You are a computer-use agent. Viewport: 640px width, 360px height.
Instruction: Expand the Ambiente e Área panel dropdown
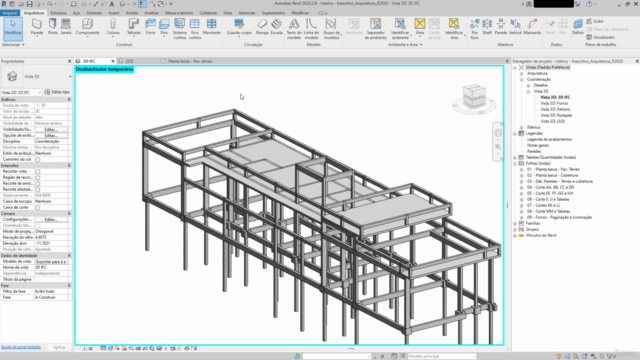tap(405, 44)
